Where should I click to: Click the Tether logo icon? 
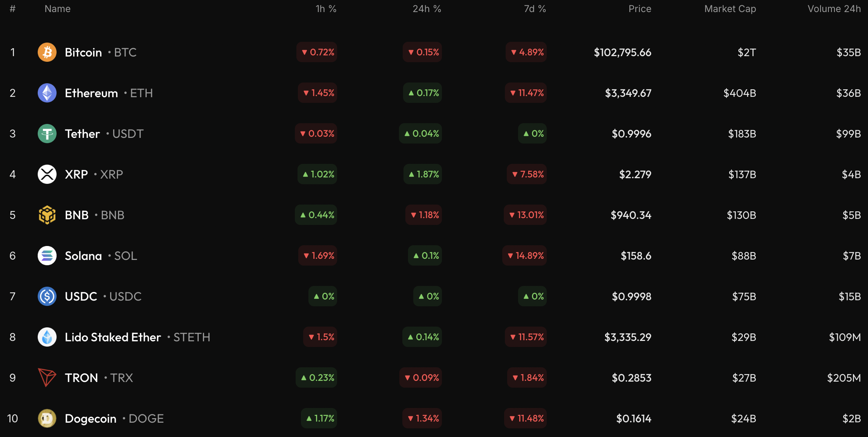click(47, 134)
